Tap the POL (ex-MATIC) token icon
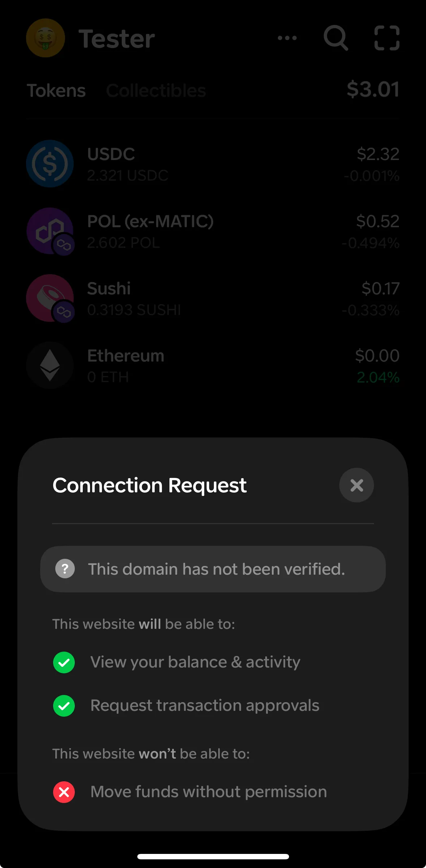Image resolution: width=426 pixels, height=868 pixels. (50, 231)
